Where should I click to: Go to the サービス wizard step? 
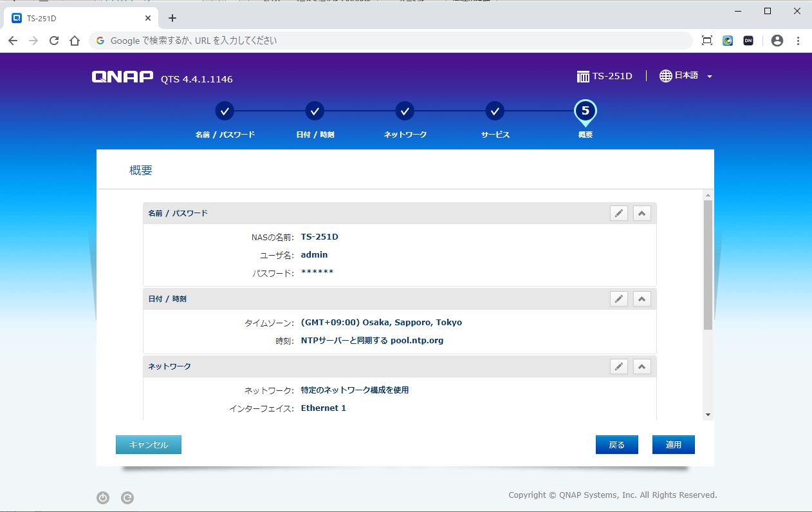point(495,111)
